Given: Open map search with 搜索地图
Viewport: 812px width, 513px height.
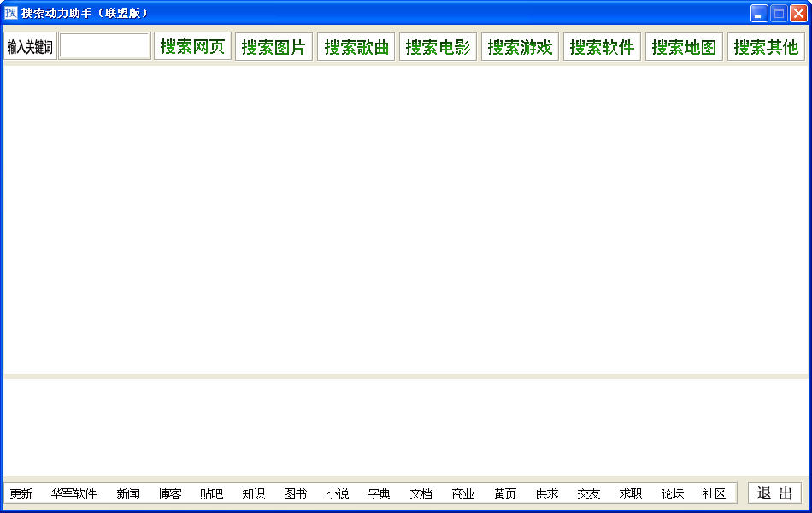Looking at the screenshot, I should pos(684,47).
